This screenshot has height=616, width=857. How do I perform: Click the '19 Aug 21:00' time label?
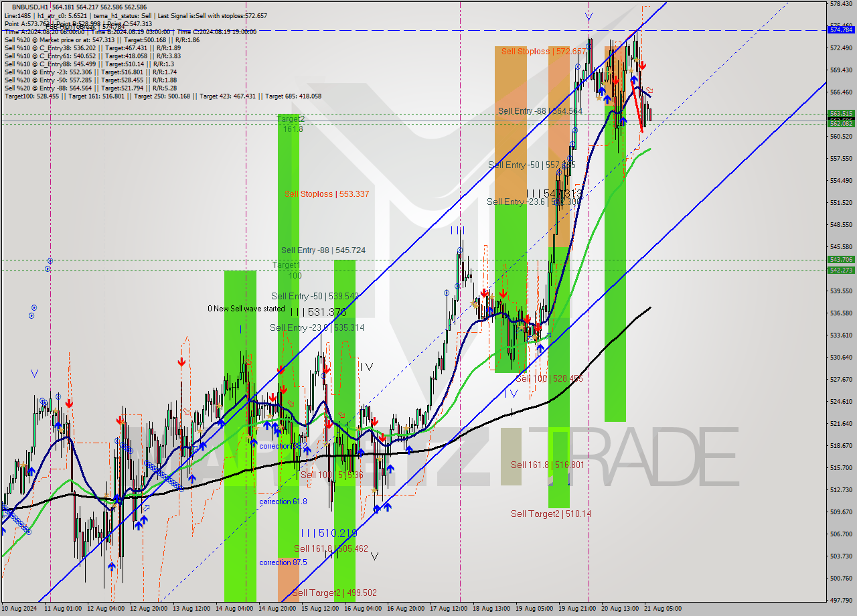(x=577, y=609)
